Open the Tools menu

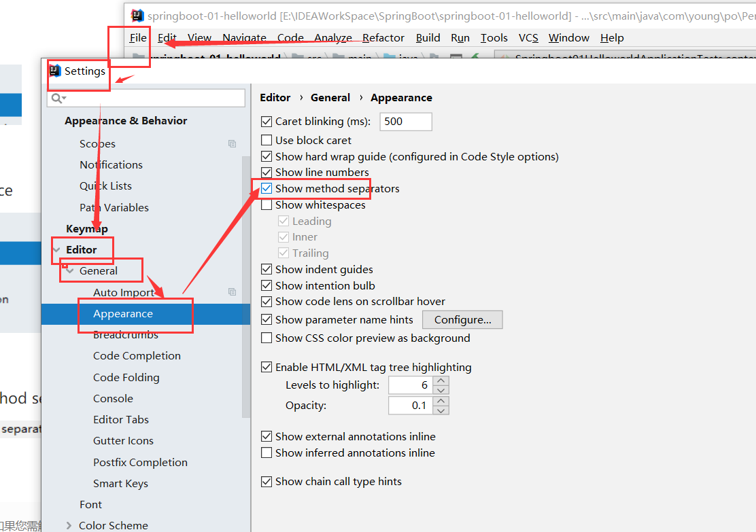494,37
